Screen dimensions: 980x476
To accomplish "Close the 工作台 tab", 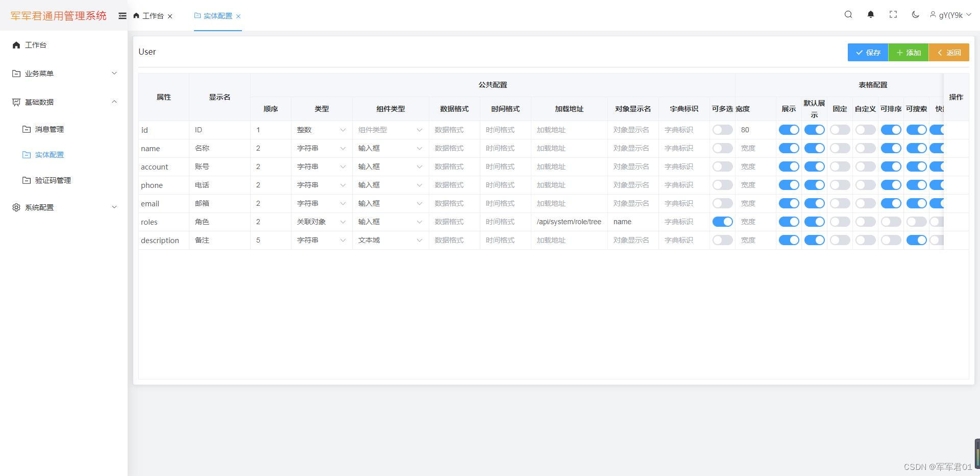I will [170, 16].
